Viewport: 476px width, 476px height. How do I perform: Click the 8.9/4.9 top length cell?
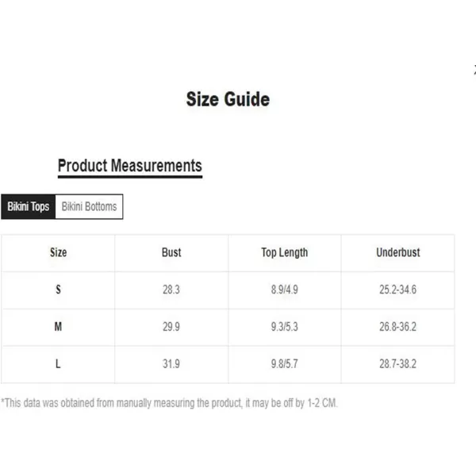pos(285,290)
